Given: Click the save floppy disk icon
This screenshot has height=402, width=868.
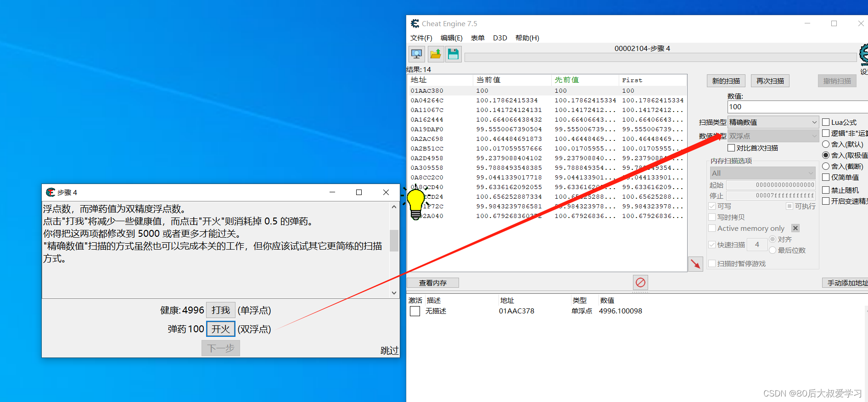Looking at the screenshot, I should tap(454, 54).
